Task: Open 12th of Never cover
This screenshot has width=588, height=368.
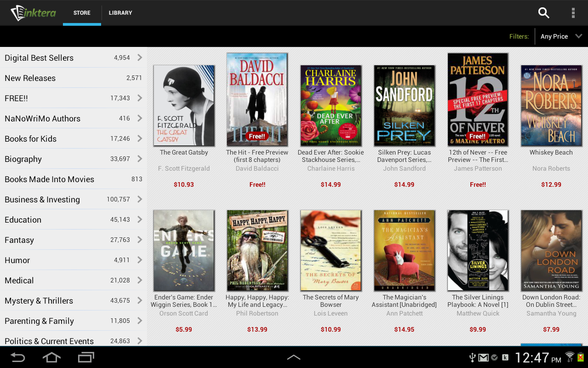Action: tap(478, 99)
